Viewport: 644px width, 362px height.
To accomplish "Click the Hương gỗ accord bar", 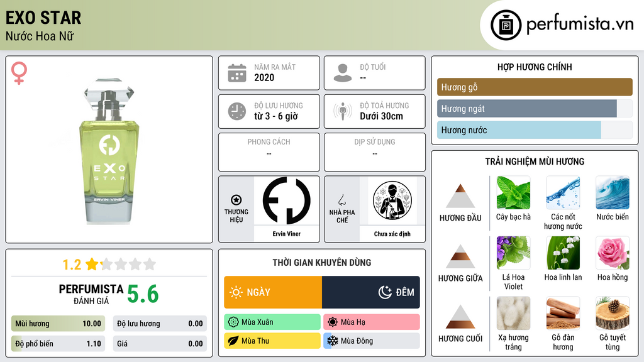I will pyautogui.click(x=535, y=87).
